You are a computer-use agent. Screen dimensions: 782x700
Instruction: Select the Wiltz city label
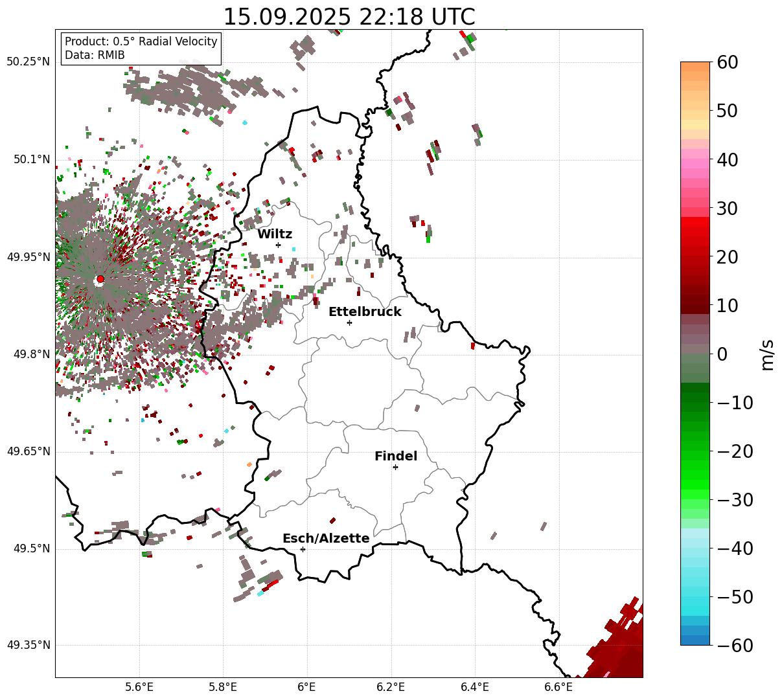(275, 234)
